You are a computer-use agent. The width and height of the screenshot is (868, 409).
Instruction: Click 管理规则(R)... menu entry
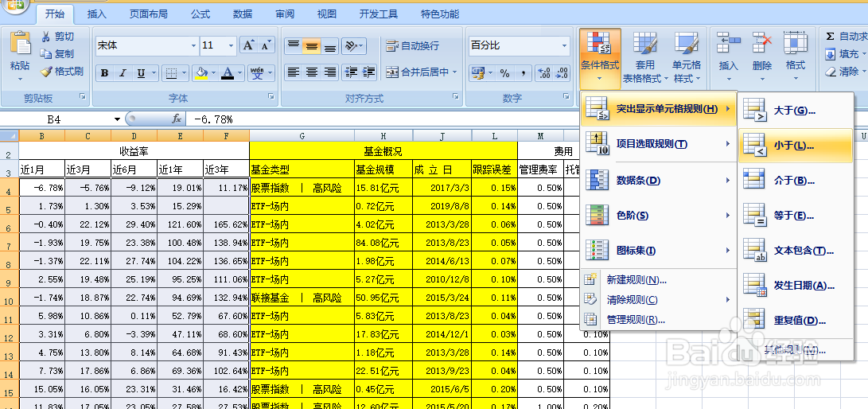pos(659,319)
